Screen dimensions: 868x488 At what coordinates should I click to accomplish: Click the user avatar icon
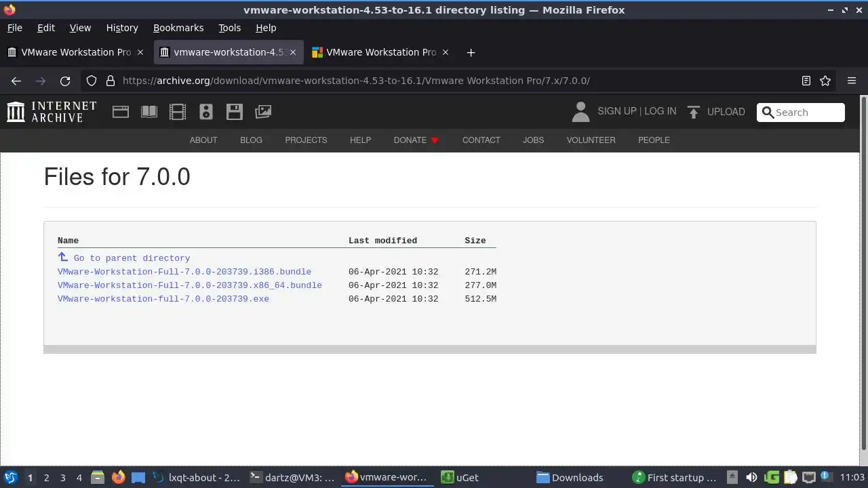(x=580, y=112)
